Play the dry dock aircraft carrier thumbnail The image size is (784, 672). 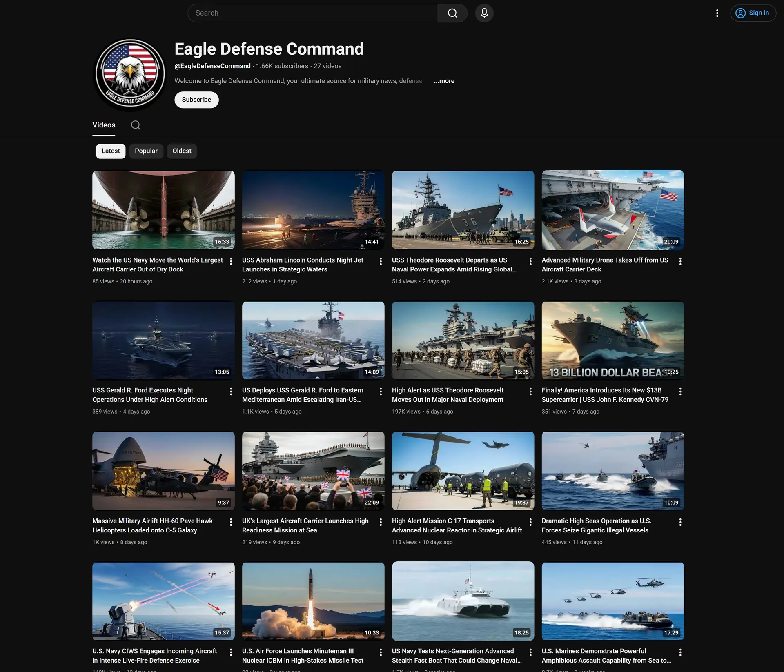pos(163,210)
